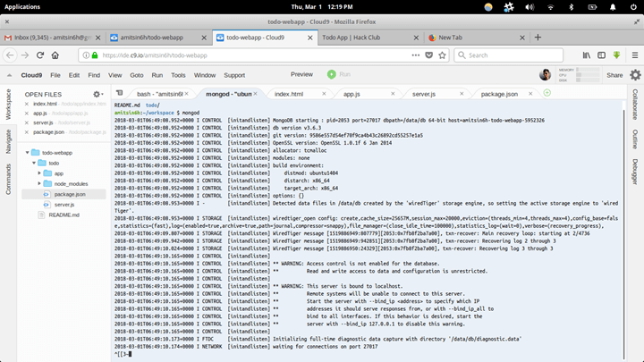The width and height of the screenshot is (644, 362).
Task: Collapse the todo folder in tree
Action: pos(34,163)
